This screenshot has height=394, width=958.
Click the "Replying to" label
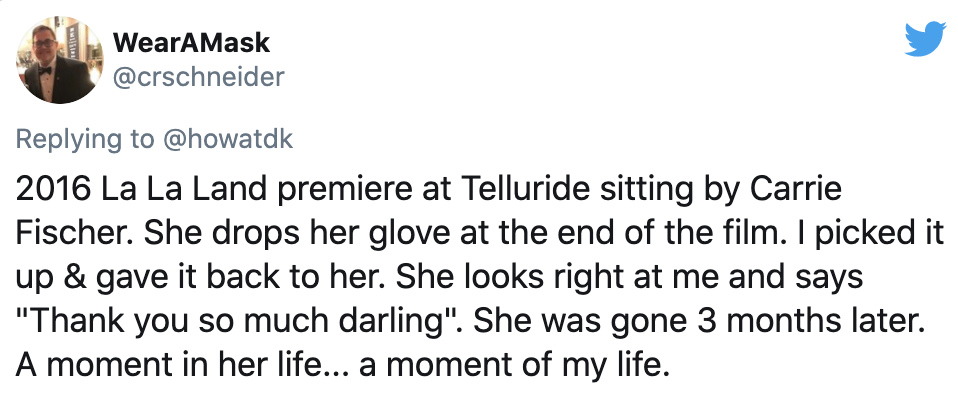pyautogui.click(x=86, y=140)
